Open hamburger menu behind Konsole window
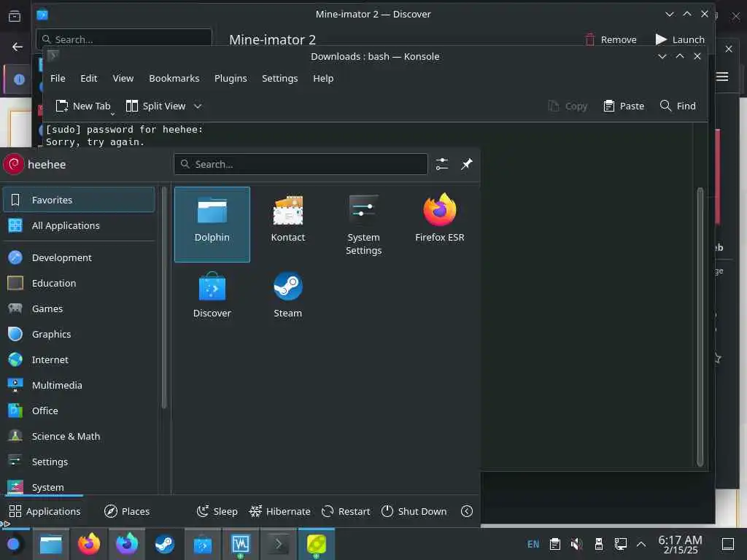This screenshot has width=747, height=560. coord(722,77)
